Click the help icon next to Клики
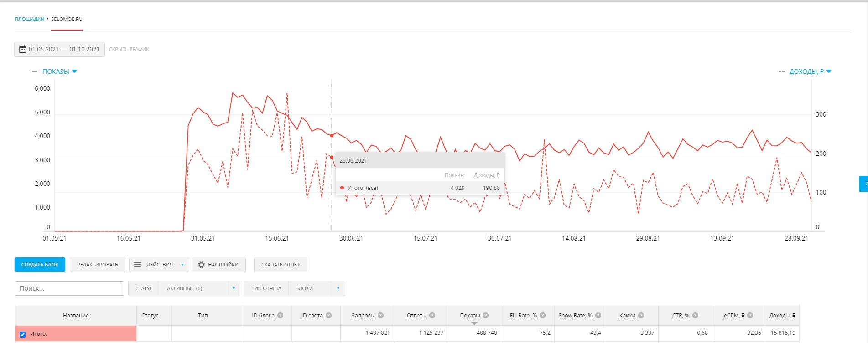The image size is (868, 343). click(x=641, y=315)
